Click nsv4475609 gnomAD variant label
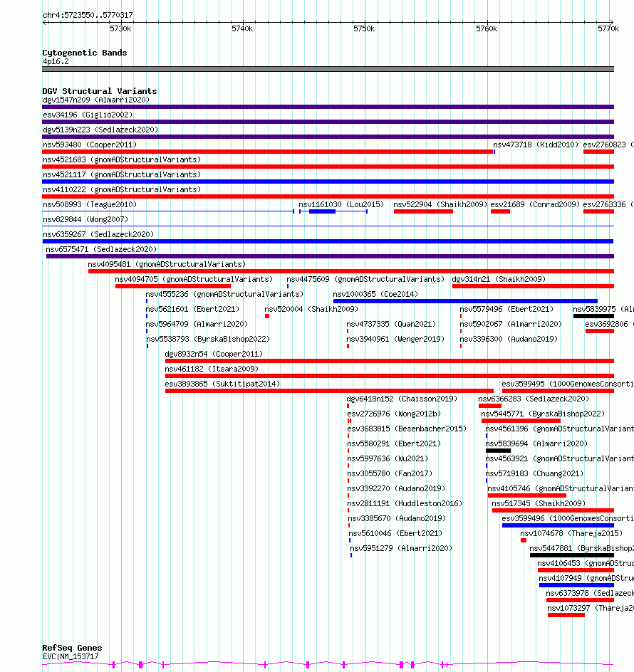634x672 pixels. (x=365, y=280)
